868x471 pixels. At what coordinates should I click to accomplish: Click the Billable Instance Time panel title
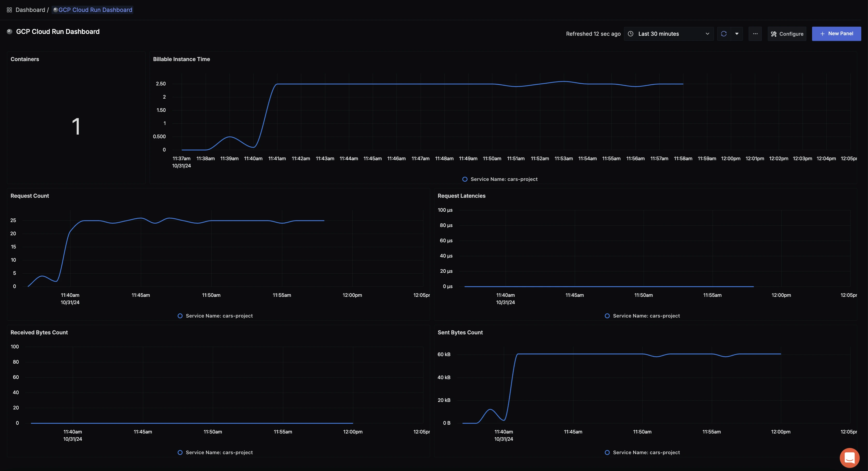point(181,59)
